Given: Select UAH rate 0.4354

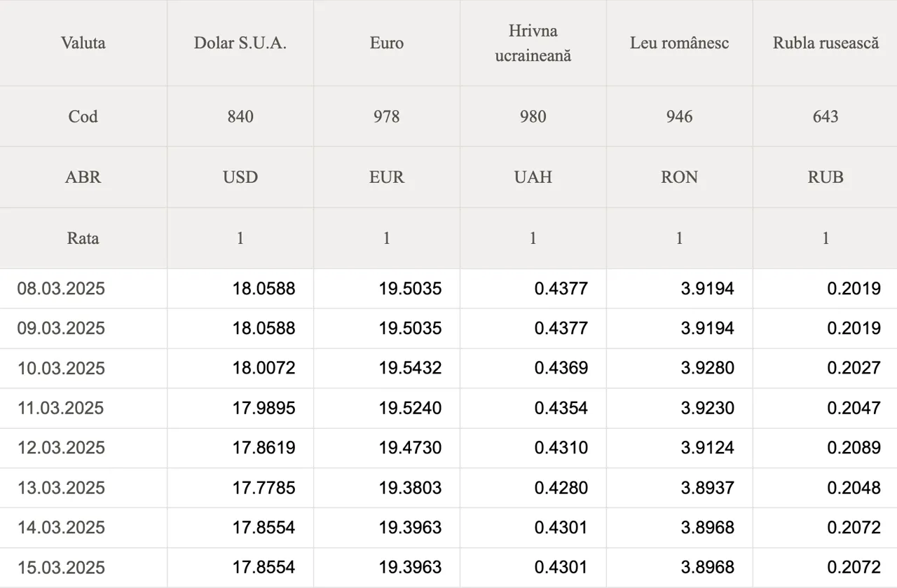Looking at the screenshot, I should coord(561,409).
